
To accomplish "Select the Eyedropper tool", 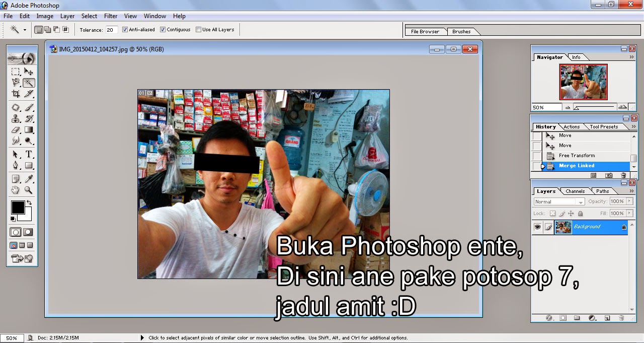I will click(29, 179).
